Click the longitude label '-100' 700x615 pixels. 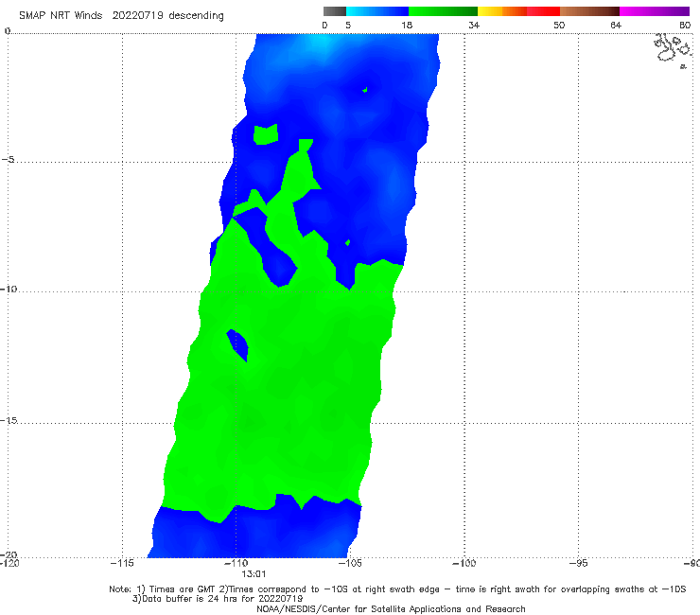point(464,563)
